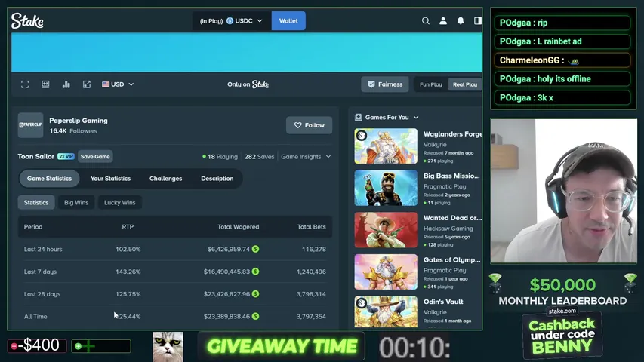Select the Game Statistics tab
Viewport: 644px width, 362px height.
coord(49,179)
